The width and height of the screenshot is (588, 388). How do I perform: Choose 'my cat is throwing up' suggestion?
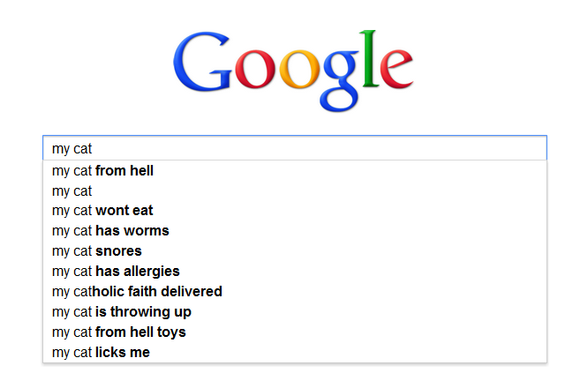(x=122, y=312)
